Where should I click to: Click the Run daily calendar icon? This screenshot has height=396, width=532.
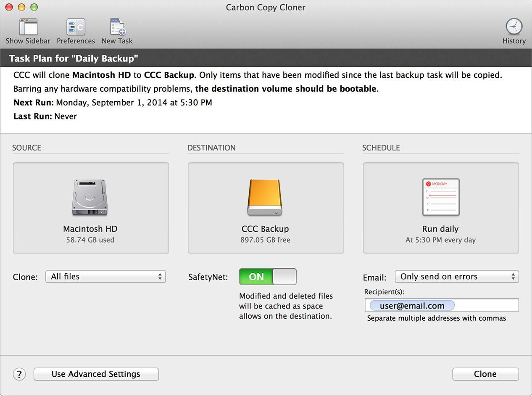(441, 197)
